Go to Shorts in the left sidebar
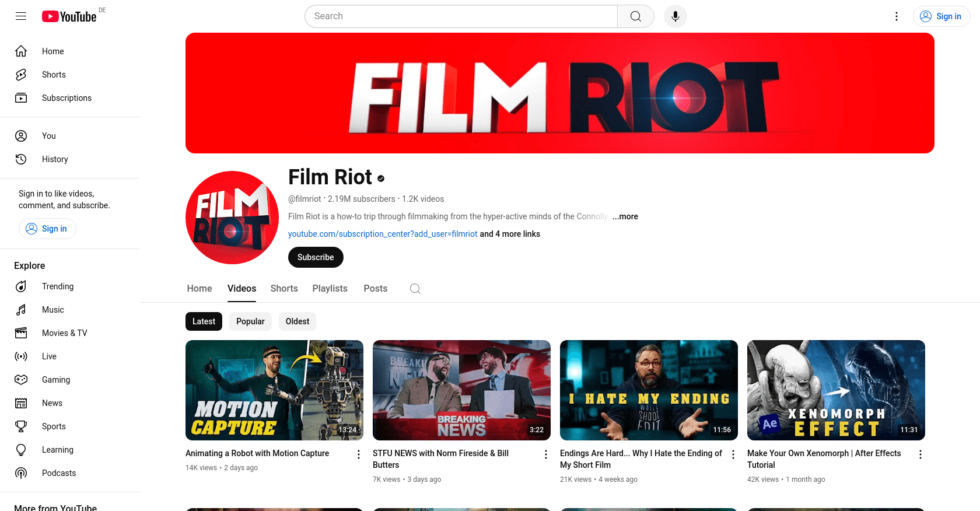980x511 pixels. click(x=54, y=75)
